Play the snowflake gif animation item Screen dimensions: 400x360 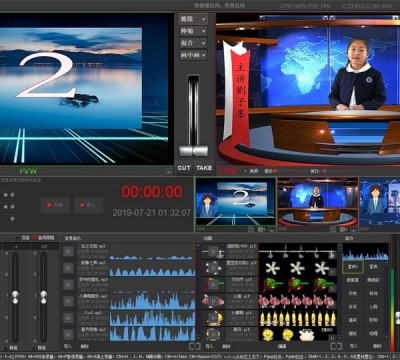click(213, 268)
